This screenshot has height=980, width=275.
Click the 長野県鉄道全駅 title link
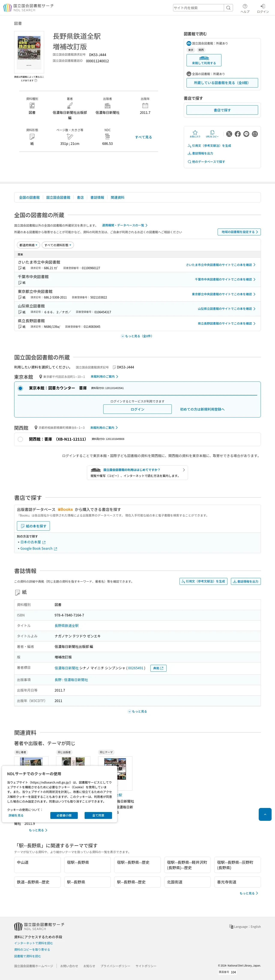click(67, 626)
